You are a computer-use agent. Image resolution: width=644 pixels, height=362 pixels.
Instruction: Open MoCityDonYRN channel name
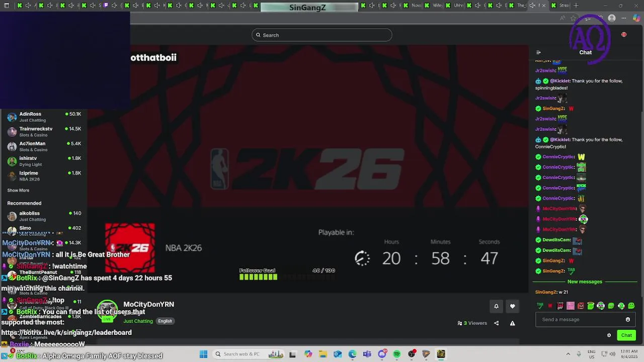point(148,305)
